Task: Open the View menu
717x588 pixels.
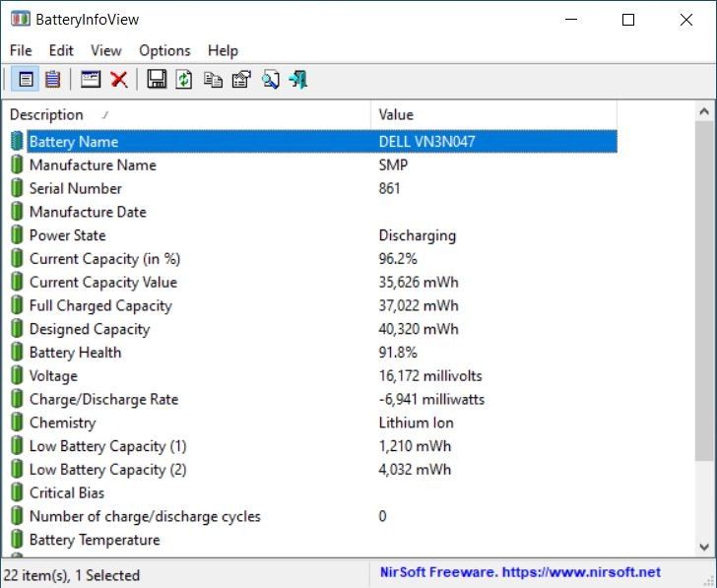Action: 105,50
